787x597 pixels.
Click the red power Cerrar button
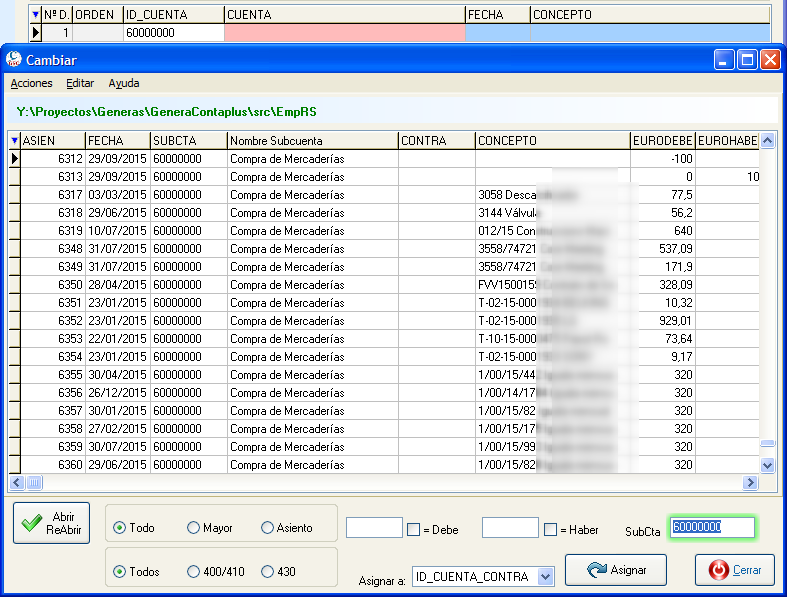point(735,570)
